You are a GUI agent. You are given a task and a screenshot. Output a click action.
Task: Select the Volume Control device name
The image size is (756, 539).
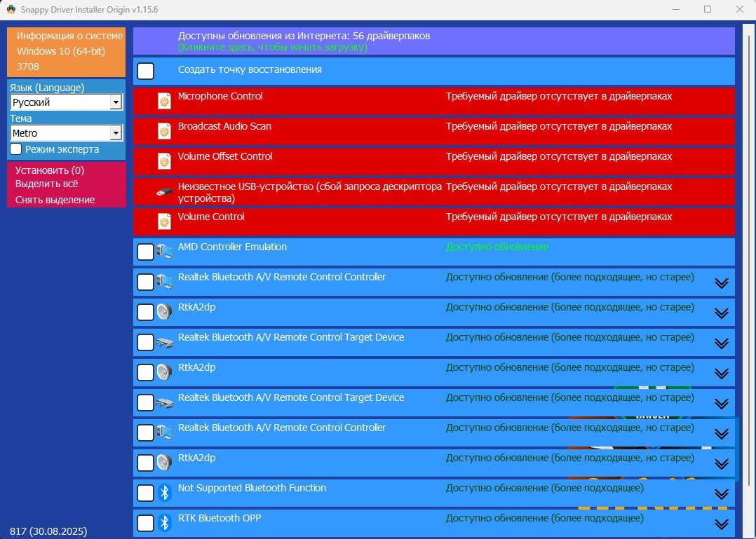click(x=211, y=217)
